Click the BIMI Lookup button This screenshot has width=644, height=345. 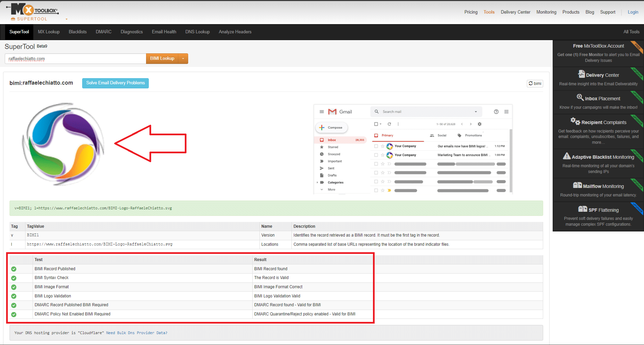pos(162,58)
